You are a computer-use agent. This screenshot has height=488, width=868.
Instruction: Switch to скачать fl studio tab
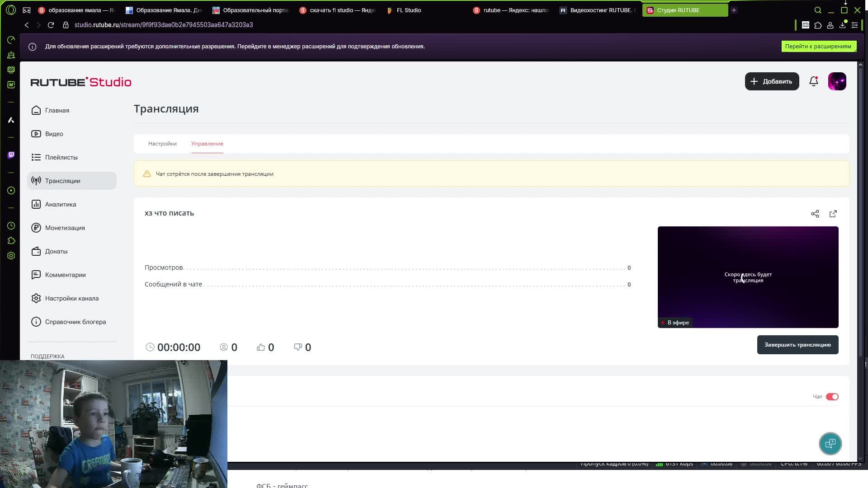pos(338,10)
